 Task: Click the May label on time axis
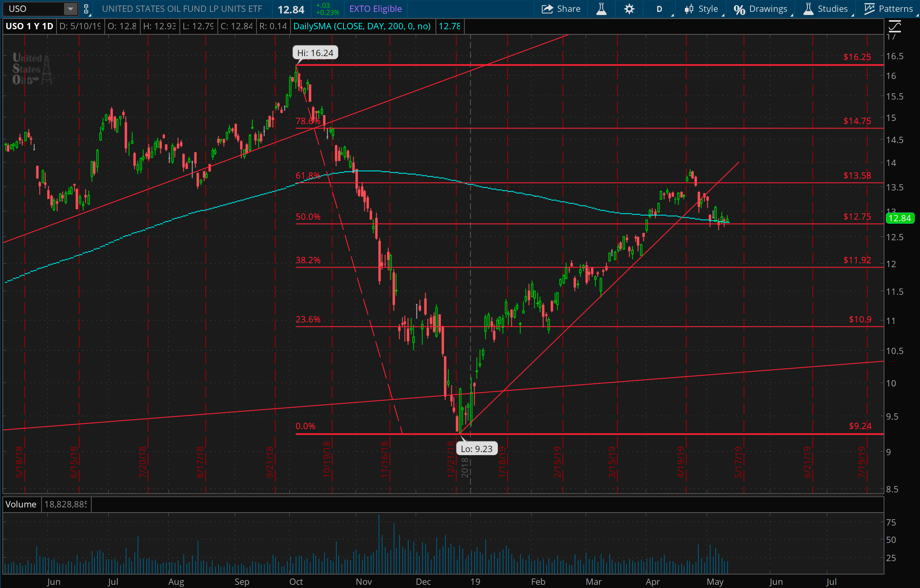[715, 582]
